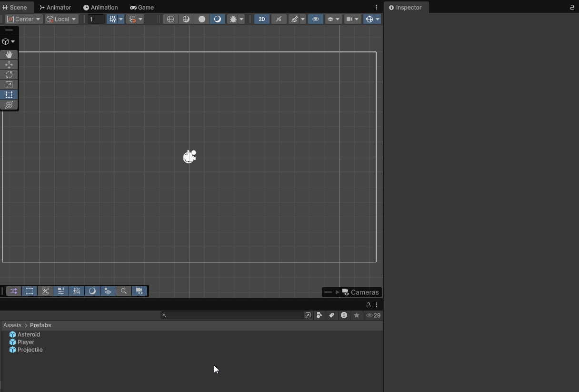Open the Center pivot dropdown

[23, 19]
